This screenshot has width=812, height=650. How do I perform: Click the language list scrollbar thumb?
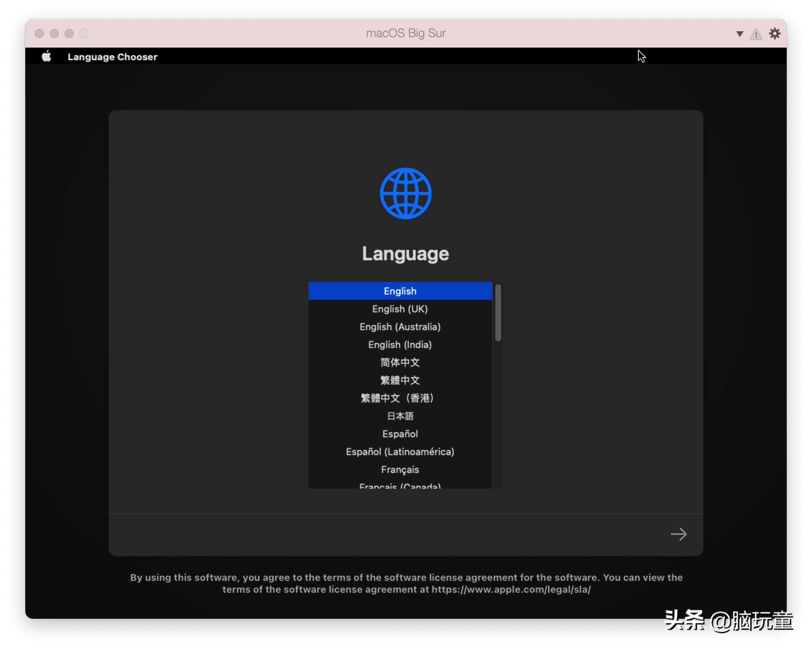[498, 313]
